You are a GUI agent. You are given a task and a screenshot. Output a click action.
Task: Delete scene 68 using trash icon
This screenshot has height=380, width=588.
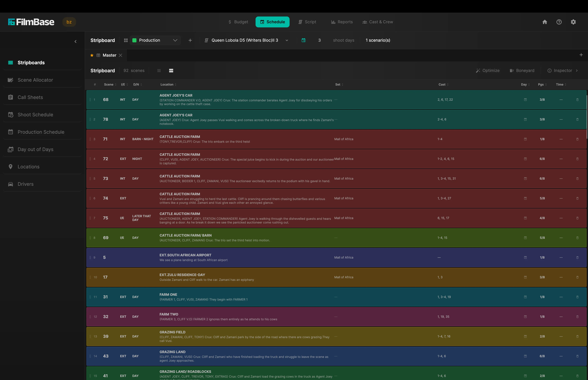coord(577,100)
